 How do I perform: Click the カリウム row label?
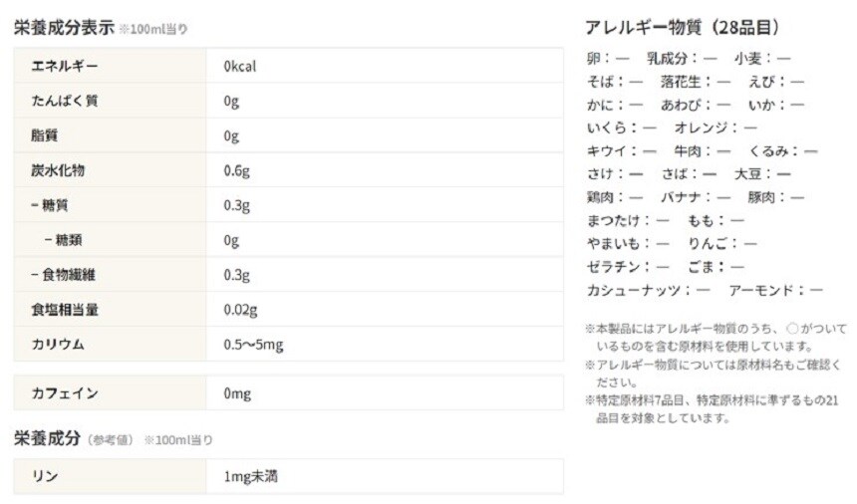click(x=58, y=345)
